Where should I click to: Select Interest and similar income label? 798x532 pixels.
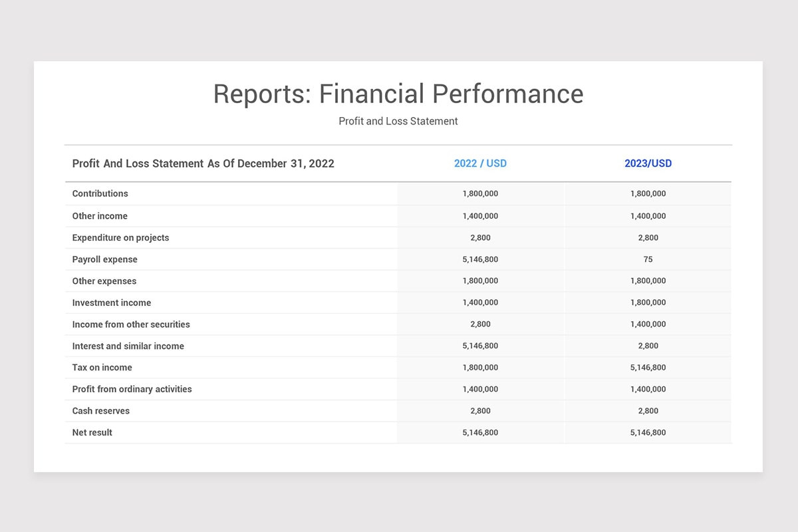coord(128,346)
